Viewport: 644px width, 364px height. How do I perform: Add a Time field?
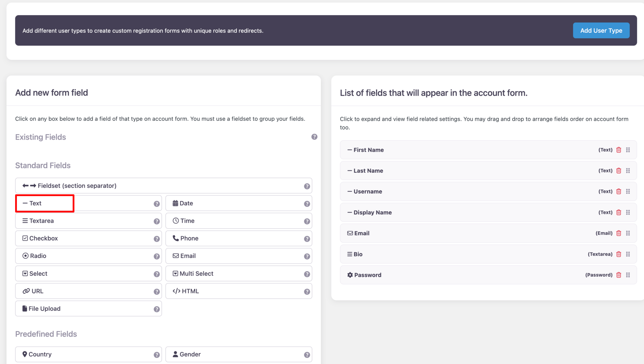tap(239, 221)
